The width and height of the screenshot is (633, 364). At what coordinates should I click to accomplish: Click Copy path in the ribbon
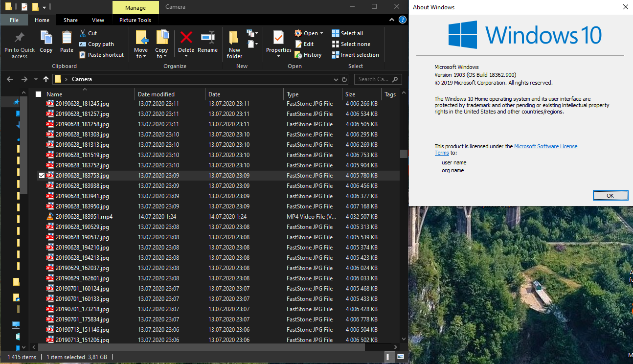(x=96, y=44)
